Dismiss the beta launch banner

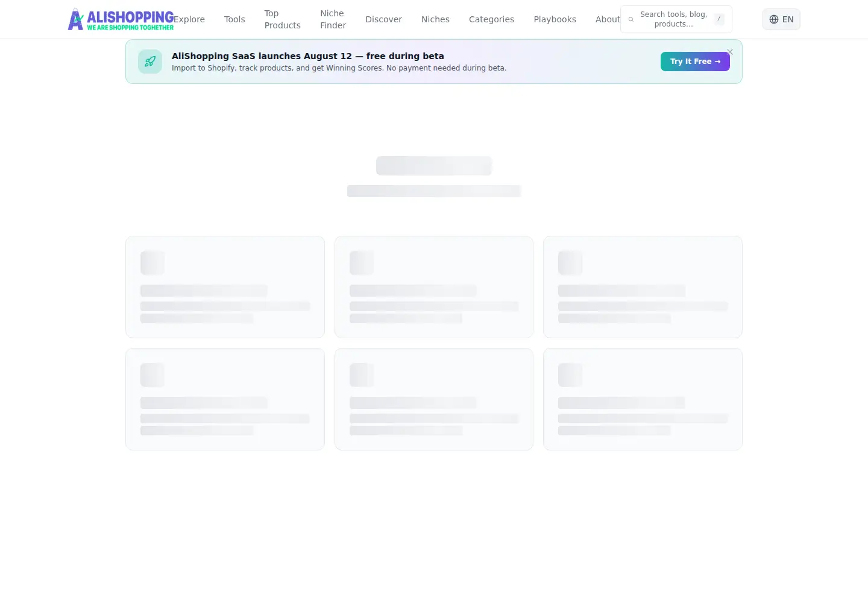coord(730,52)
